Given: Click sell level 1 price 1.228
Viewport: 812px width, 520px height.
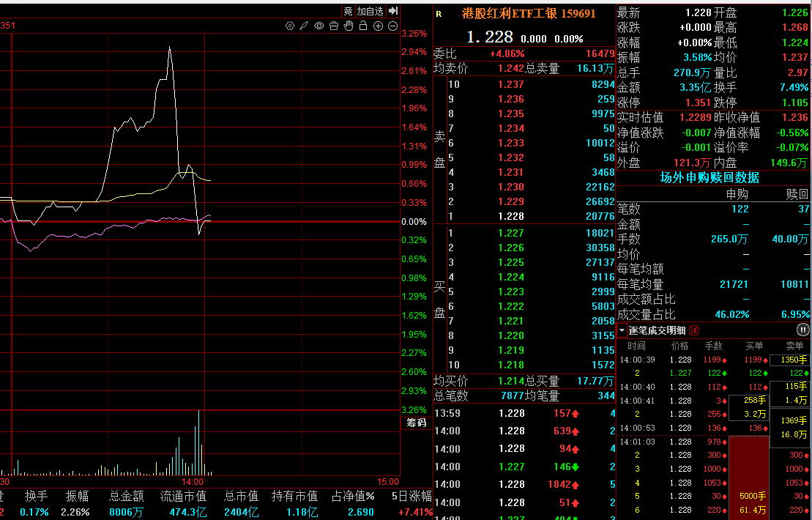Looking at the screenshot, I should pyautogui.click(x=511, y=217).
